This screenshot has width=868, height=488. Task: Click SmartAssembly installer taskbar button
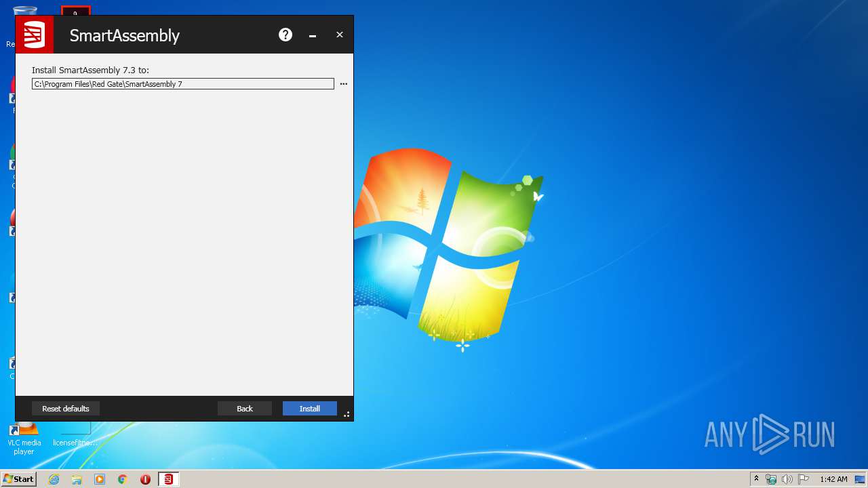point(168,479)
